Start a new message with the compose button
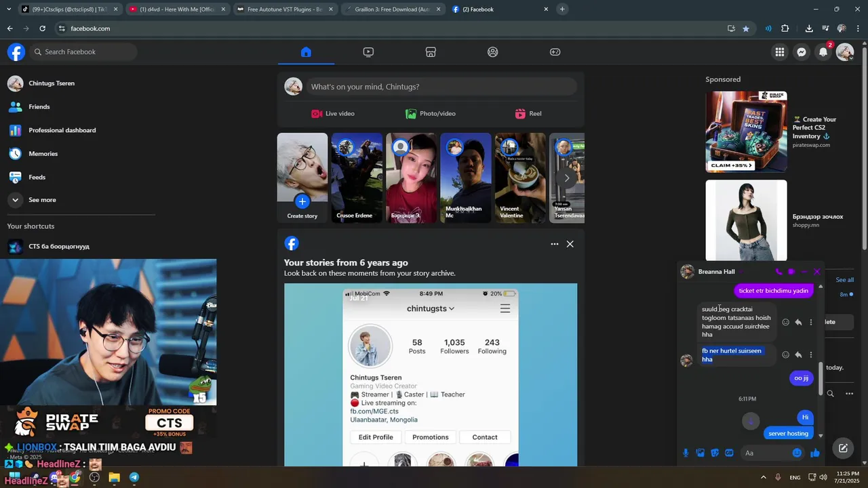The image size is (868, 488). pyautogui.click(x=843, y=448)
